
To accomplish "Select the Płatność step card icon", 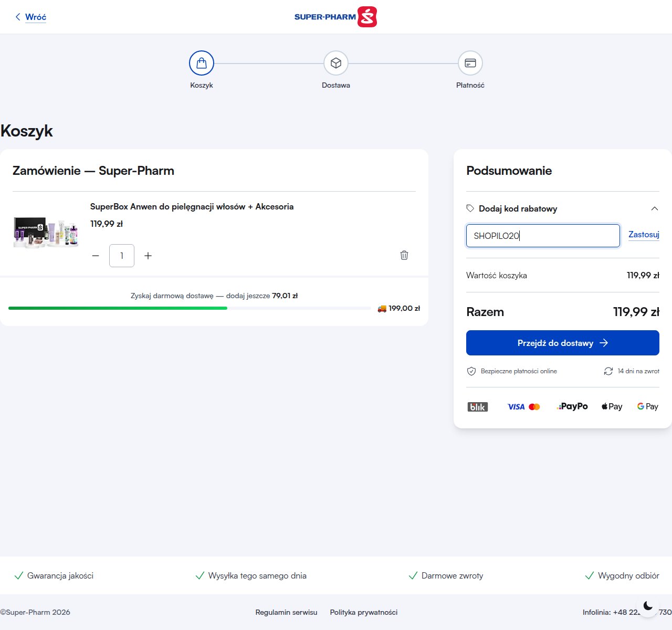I will point(470,64).
